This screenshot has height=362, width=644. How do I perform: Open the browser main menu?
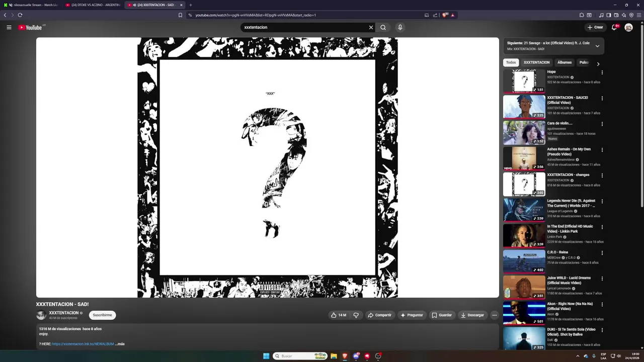[639, 15]
